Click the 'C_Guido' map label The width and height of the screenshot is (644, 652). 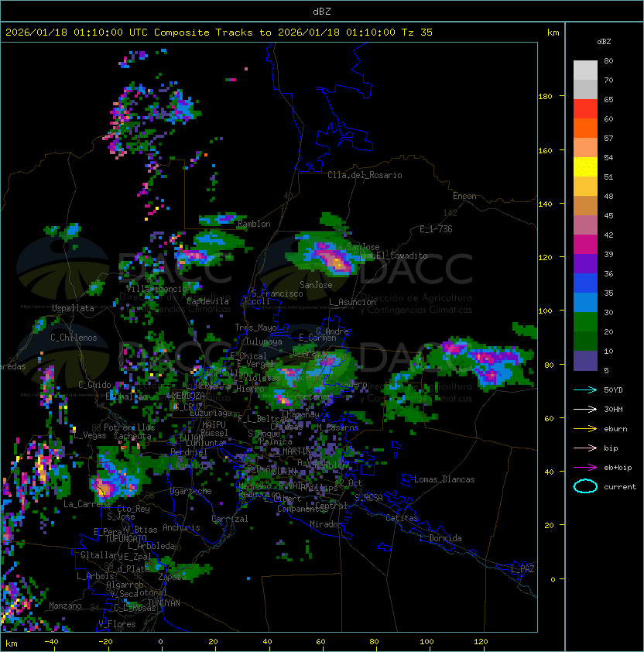click(x=94, y=385)
